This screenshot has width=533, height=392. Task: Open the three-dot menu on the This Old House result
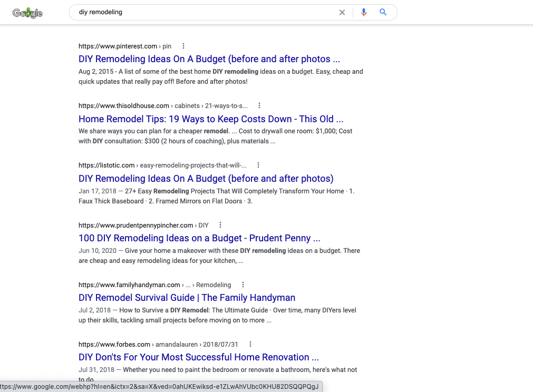click(259, 105)
